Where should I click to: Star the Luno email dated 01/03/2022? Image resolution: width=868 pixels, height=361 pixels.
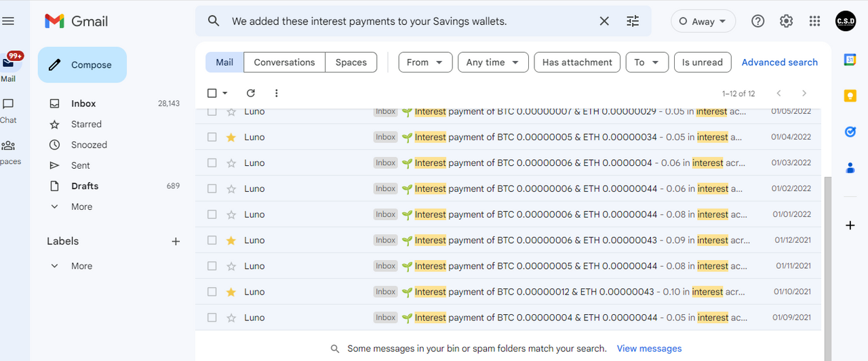point(231,163)
